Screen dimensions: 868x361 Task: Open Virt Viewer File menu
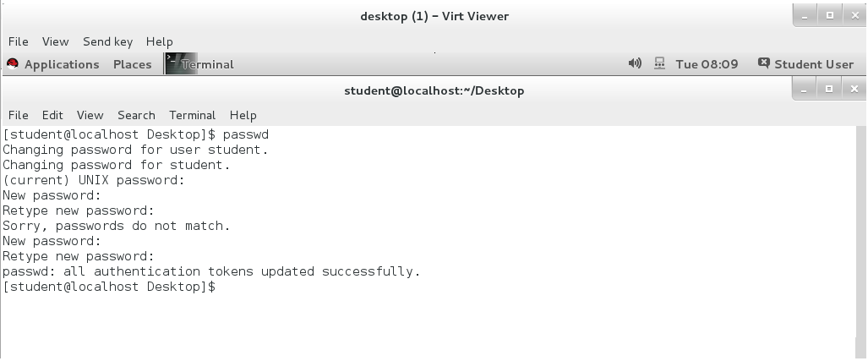pyautogui.click(x=19, y=41)
